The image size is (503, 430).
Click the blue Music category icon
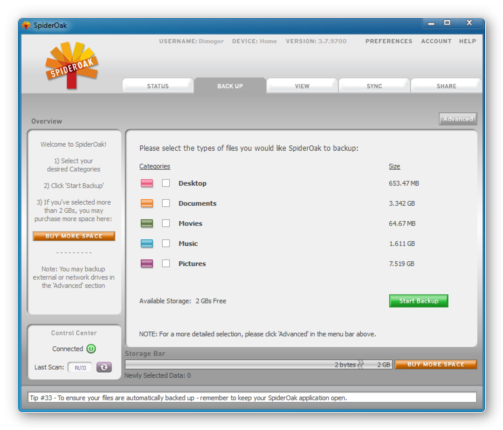[x=147, y=243]
